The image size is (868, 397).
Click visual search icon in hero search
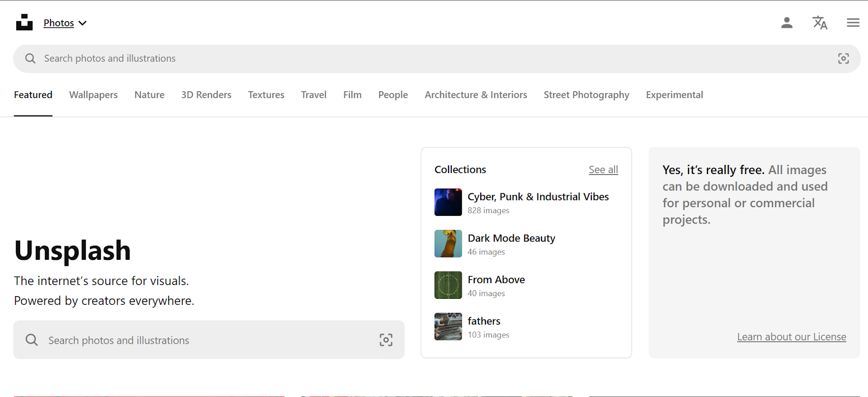coord(386,340)
